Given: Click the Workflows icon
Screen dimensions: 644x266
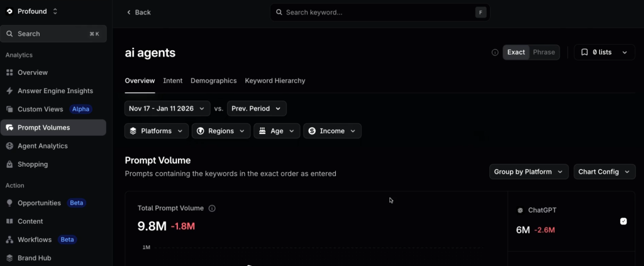Looking at the screenshot, I should click(9, 240).
